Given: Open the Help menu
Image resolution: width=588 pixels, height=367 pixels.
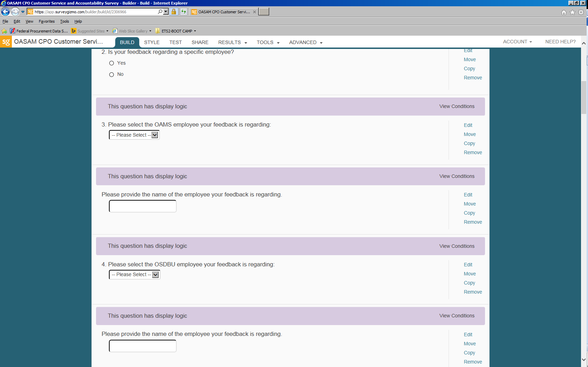Looking at the screenshot, I should coord(78,21).
